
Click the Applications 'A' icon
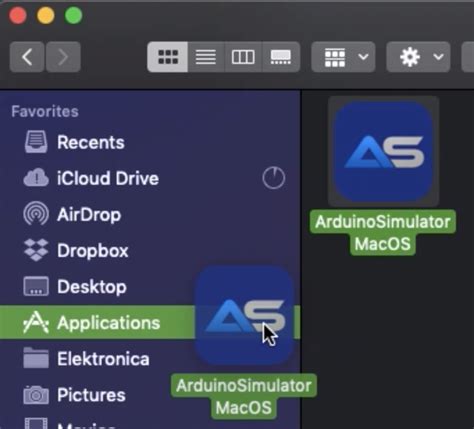[x=36, y=322]
